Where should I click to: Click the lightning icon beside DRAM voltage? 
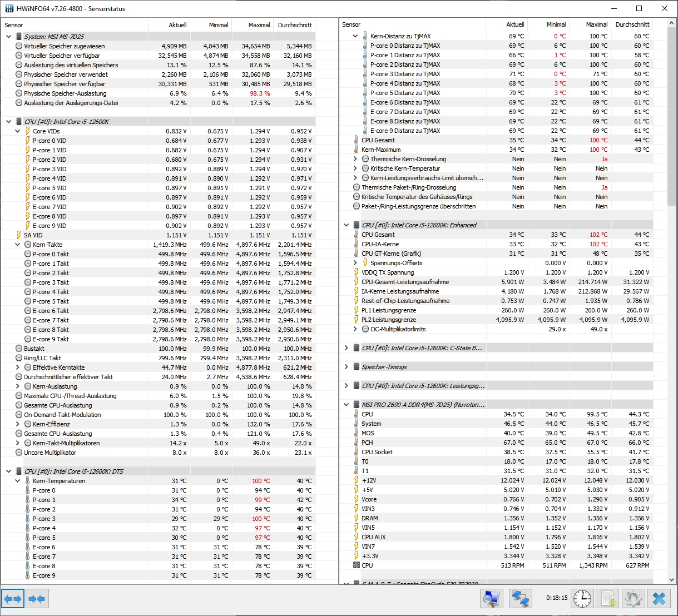(x=357, y=518)
